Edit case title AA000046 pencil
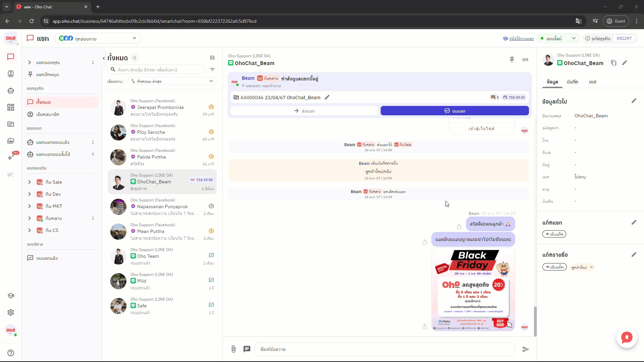644x362 pixels. pyautogui.click(x=327, y=97)
